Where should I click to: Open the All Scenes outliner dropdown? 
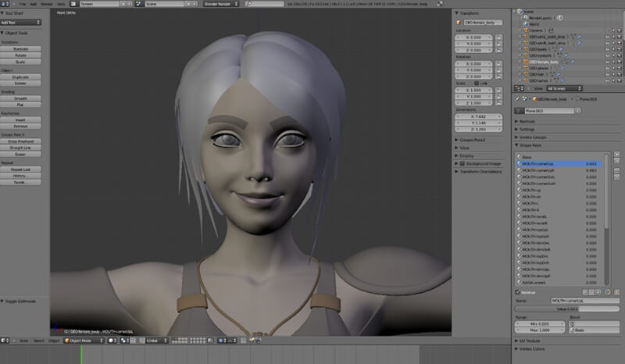coord(564,88)
